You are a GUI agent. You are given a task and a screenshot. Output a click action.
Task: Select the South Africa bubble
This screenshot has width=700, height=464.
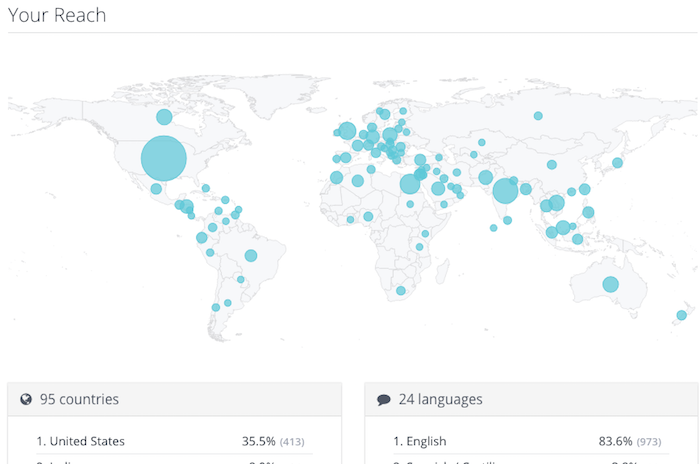(x=401, y=291)
